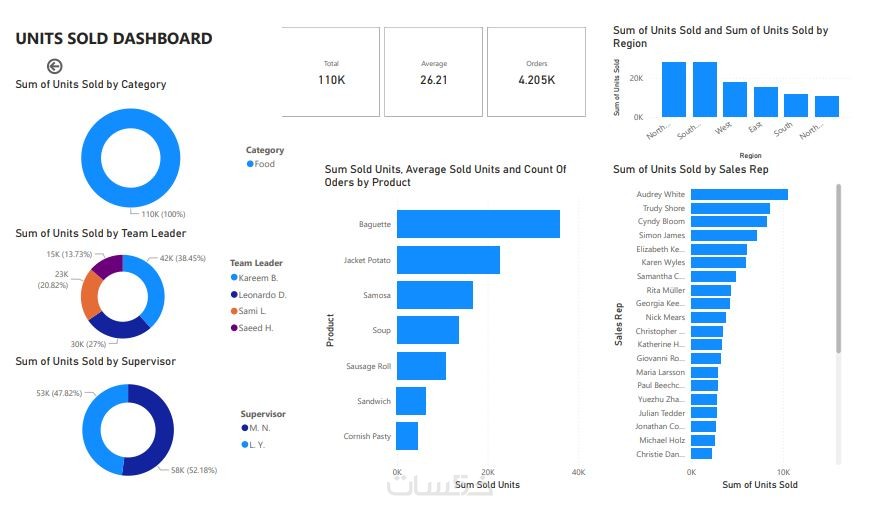Click the Total 110K card
This screenshot has height=506, width=880.
pyautogui.click(x=331, y=72)
